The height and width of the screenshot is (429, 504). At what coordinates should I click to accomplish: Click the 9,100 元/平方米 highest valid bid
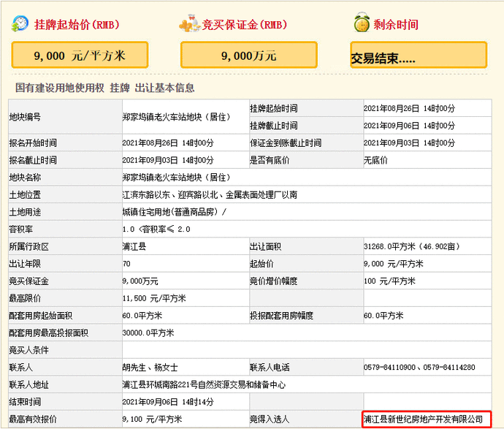pyautogui.click(x=152, y=419)
